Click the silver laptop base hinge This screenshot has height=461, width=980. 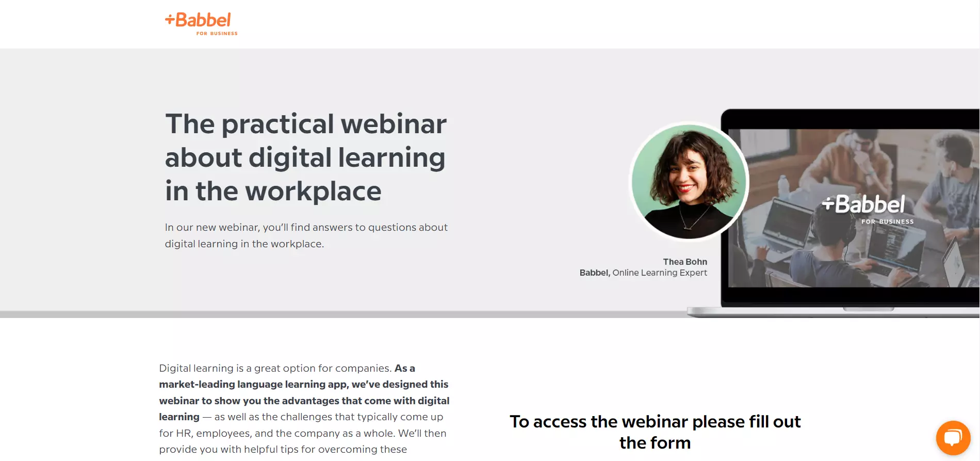click(x=868, y=309)
